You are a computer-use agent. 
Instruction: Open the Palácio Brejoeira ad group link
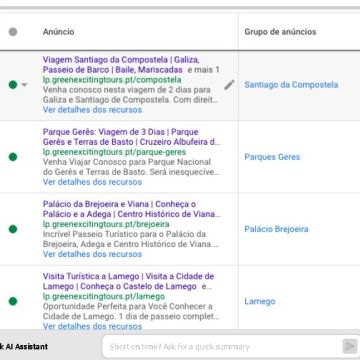pyautogui.click(x=276, y=229)
